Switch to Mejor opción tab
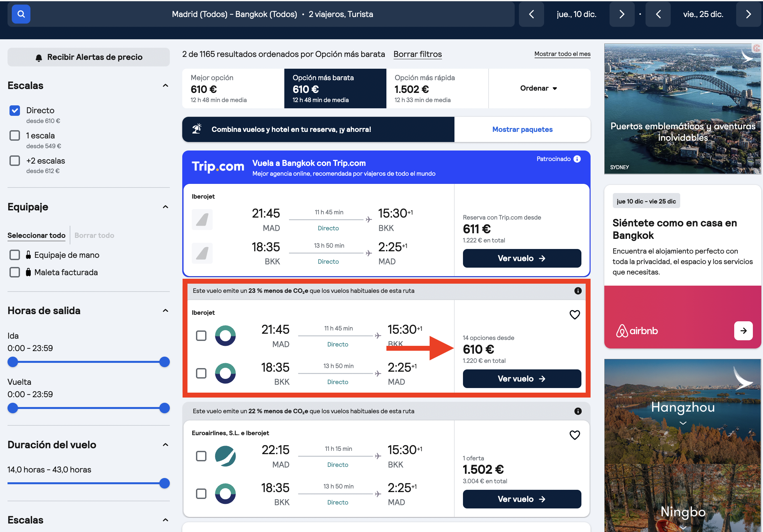Screen dimensions: 763x532 tap(233, 88)
